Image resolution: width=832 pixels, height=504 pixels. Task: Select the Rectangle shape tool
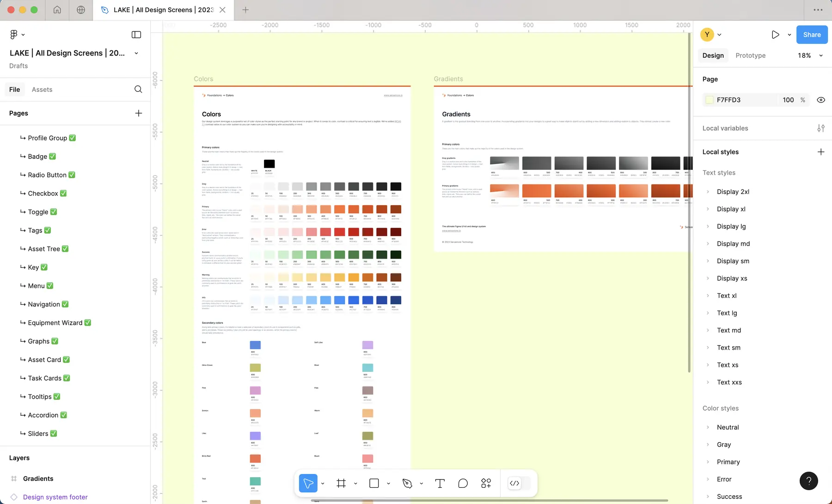pos(374,483)
